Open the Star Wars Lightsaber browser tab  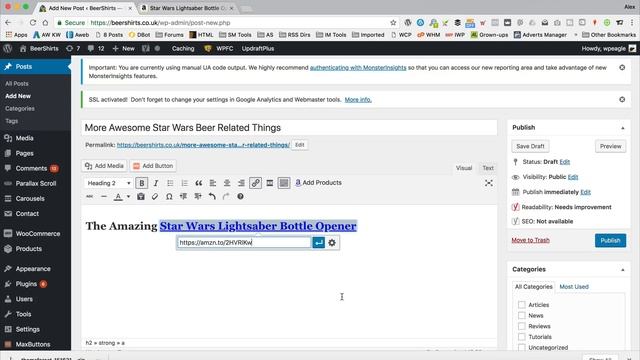click(x=187, y=8)
